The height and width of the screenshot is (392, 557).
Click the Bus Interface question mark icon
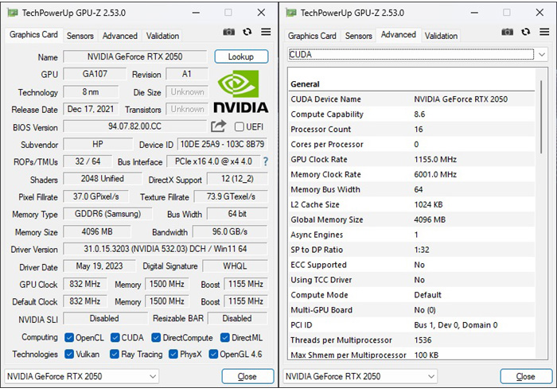click(265, 162)
